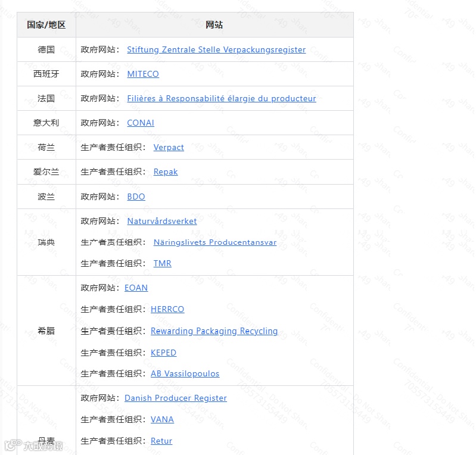Open the Naturvårdsverket link
476x455 pixels.
162,221
